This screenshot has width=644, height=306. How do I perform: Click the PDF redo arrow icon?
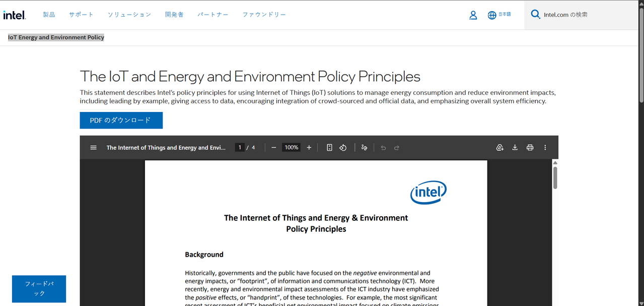coord(397,148)
